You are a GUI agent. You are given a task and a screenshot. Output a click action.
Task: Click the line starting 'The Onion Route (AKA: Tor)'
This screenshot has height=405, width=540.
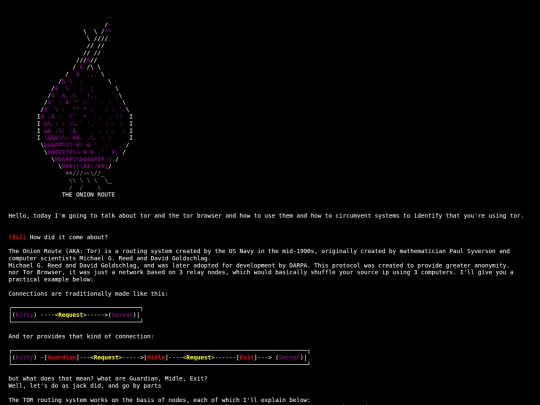point(259,251)
